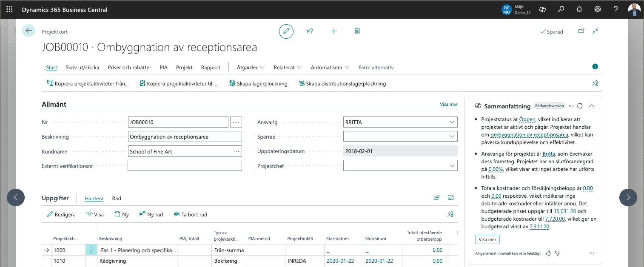Click Ny rad in Uppgifter toolbar
Image resolution: width=644 pixels, height=267 pixels.
click(x=151, y=214)
